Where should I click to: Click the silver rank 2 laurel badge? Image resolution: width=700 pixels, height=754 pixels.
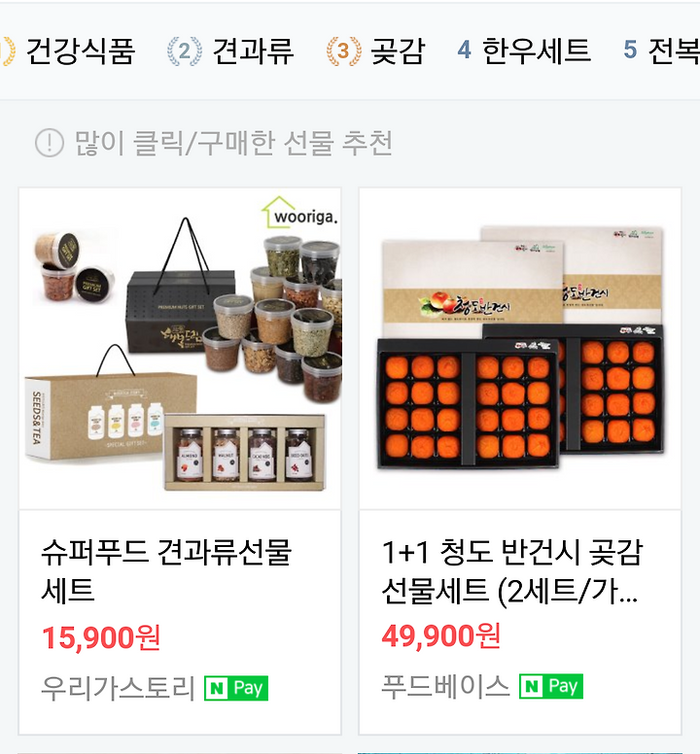point(185,51)
